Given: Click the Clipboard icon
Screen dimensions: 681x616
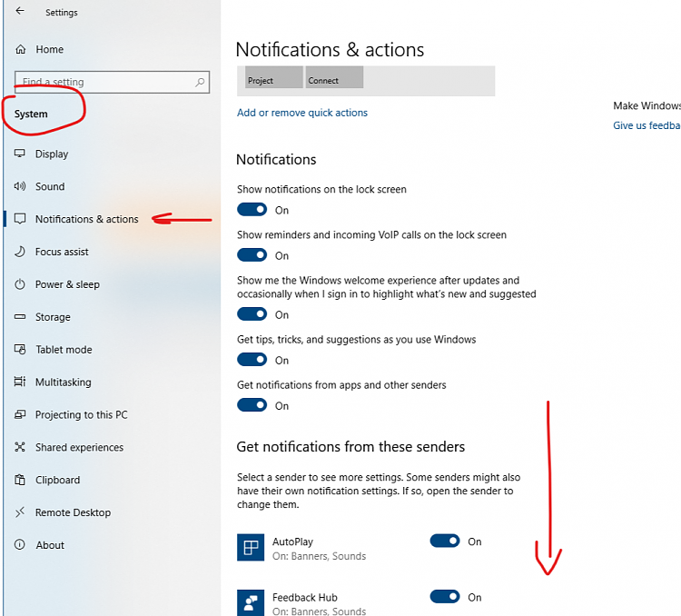Looking at the screenshot, I should (20, 480).
